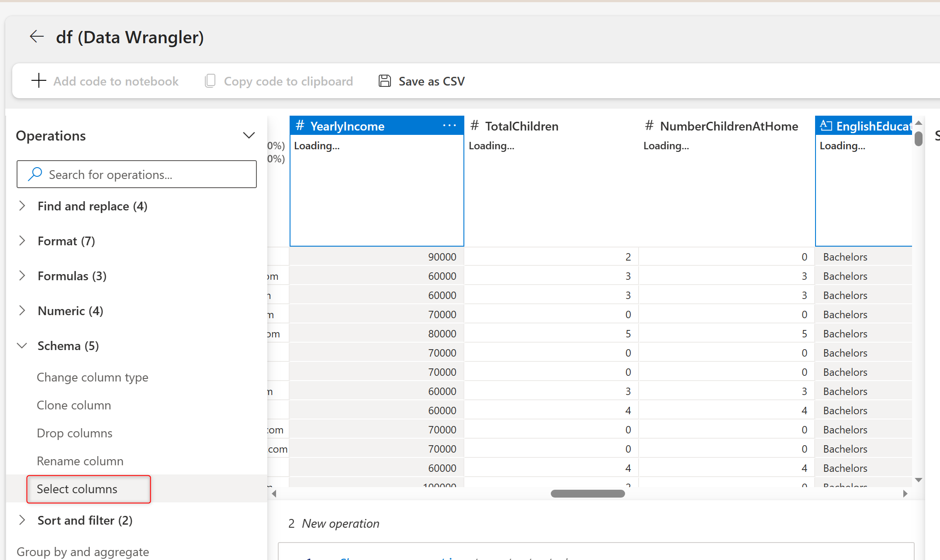940x560 pixels.
Task: Expand the Formulas group
Action: click(22, 276)
